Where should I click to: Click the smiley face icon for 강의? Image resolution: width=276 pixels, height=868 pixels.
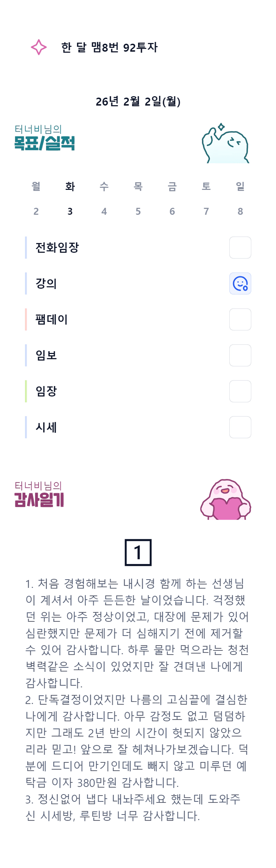240,283
